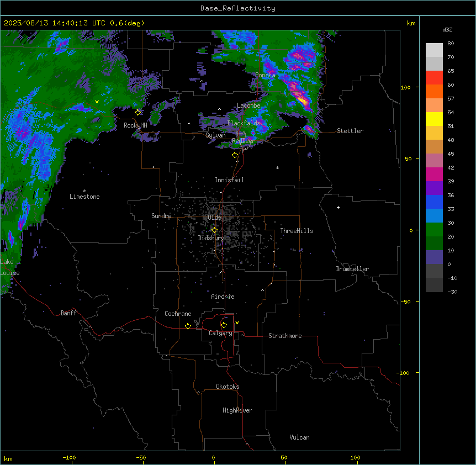The height and width of the screenshot is (465, 476).
Task: Click the -30 dBZ dark gray swatch
Action: 434,285
